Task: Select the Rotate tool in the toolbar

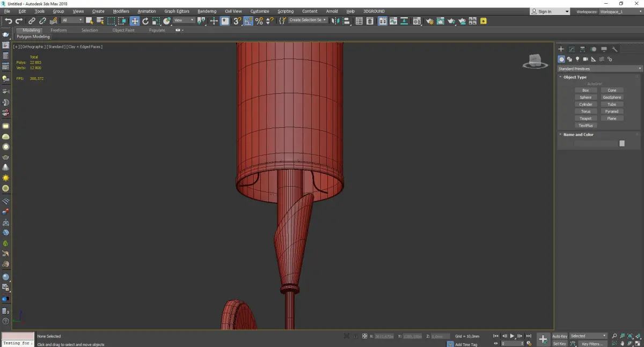Action: pyautogui.click(x=145, y=21)
